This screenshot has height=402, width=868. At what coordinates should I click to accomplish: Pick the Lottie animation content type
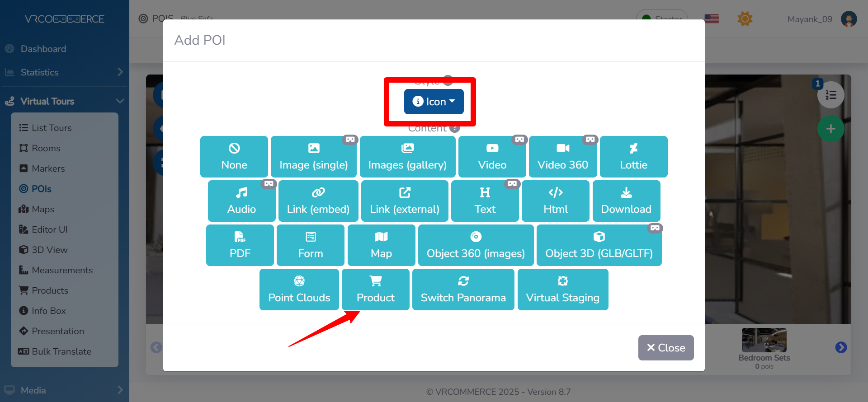tap(633, 157)
